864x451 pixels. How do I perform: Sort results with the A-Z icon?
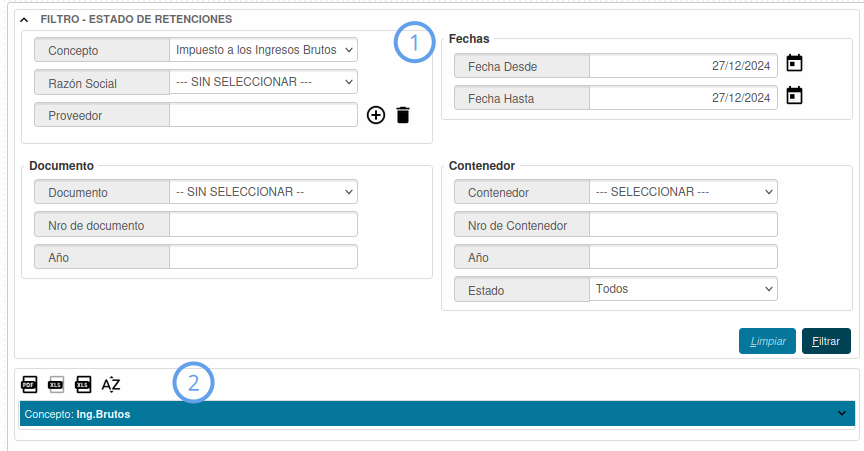click(111, 385)
